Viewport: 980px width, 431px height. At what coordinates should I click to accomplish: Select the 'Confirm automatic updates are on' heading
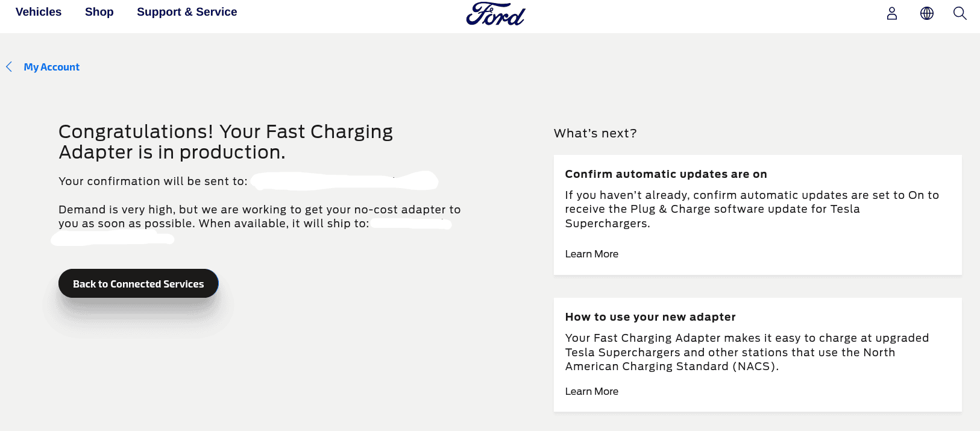click(666, 174)
